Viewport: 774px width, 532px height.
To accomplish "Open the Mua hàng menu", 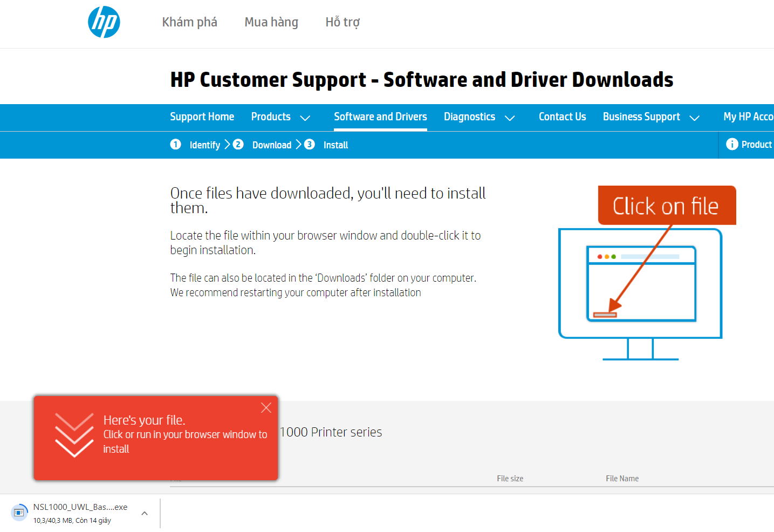I will coord(271,22).
